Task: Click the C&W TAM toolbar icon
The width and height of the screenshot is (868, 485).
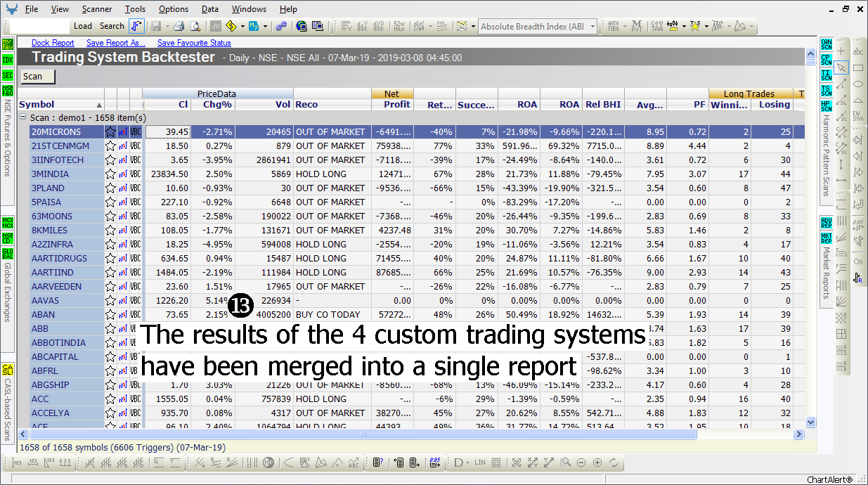Action: [x=656, y=26]
